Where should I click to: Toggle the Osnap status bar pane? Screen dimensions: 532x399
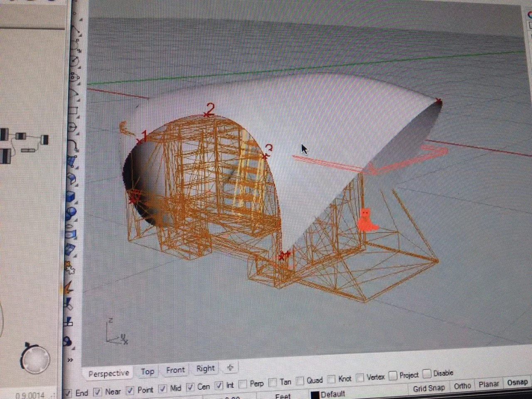point(517,382)
